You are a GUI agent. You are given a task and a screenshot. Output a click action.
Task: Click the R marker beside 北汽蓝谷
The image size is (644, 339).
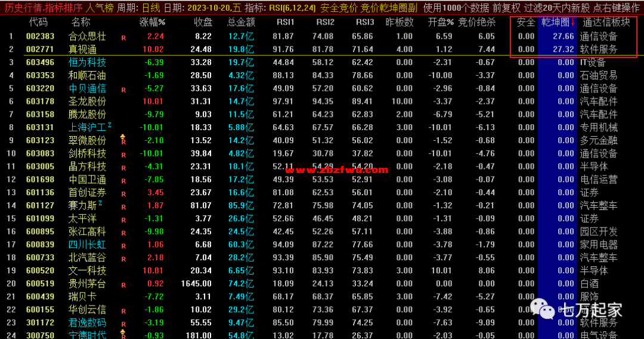click(x=123, y=259)
